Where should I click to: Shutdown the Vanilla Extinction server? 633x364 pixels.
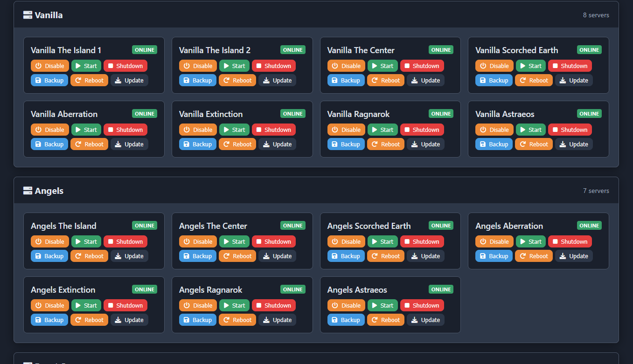(x=274, y=130)
